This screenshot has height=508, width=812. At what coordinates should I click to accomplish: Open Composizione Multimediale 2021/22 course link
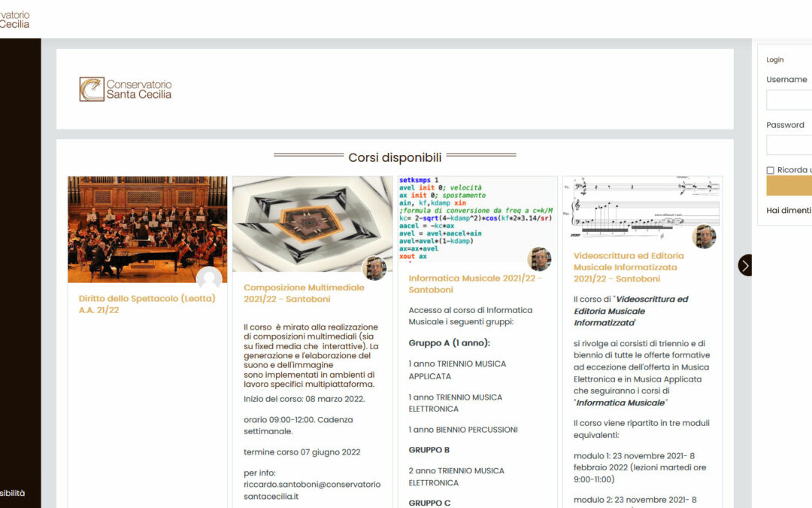coord(304,293)
